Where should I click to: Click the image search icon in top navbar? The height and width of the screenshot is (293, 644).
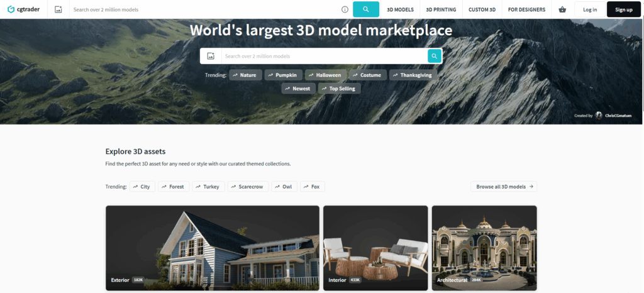(x=58, y=9)
